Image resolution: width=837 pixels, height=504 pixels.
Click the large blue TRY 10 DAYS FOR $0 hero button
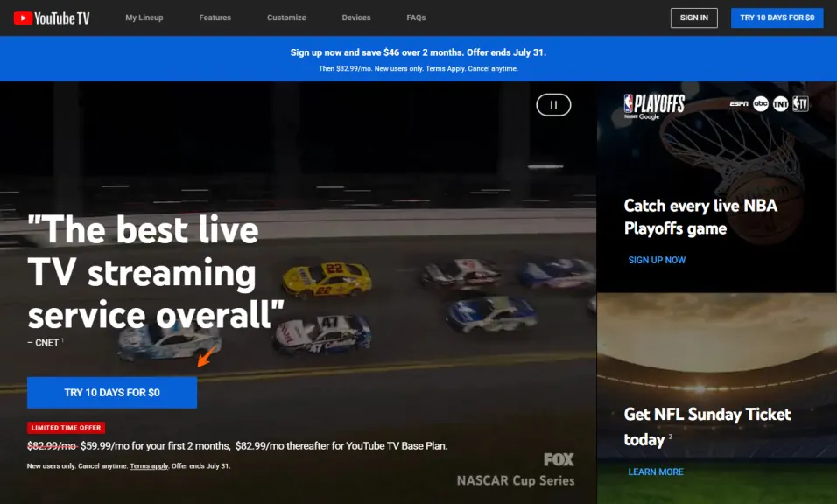[112, 393]
